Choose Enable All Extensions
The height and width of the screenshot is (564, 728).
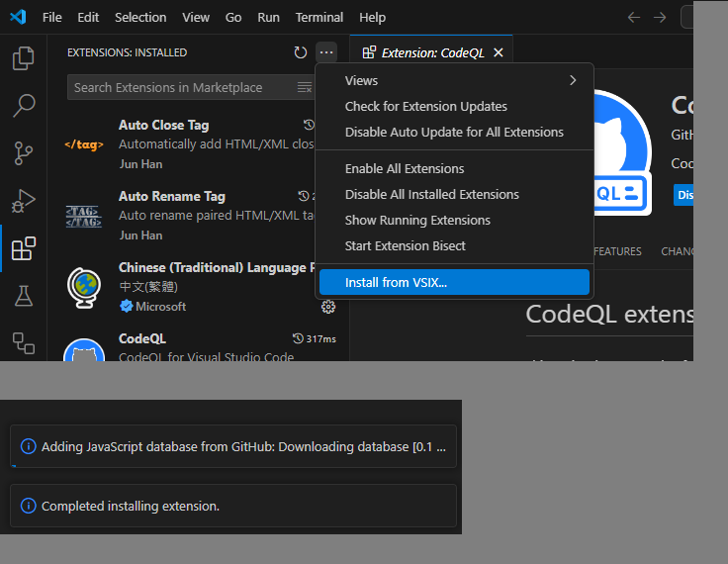tap(455, 168)
